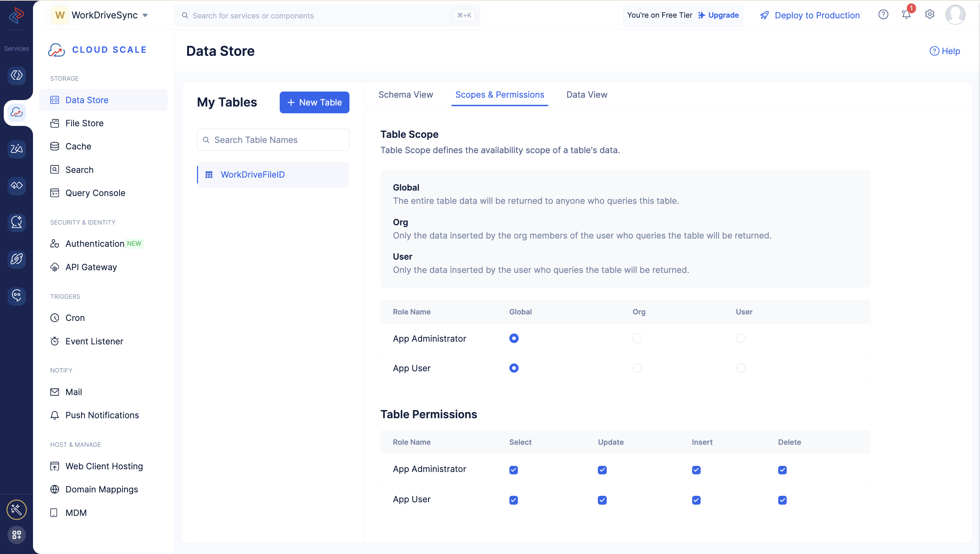
Task: Toggle Delete permission for App User
Action: click(x=782, y=500)
